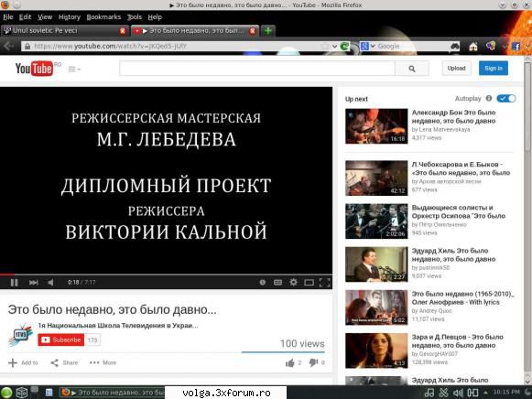The width and height of the screenshot is (532, 399).
Task: Switch to the Unul sovietic Pe veci tab
Action: pyautogui.click(x=65, y=31)
